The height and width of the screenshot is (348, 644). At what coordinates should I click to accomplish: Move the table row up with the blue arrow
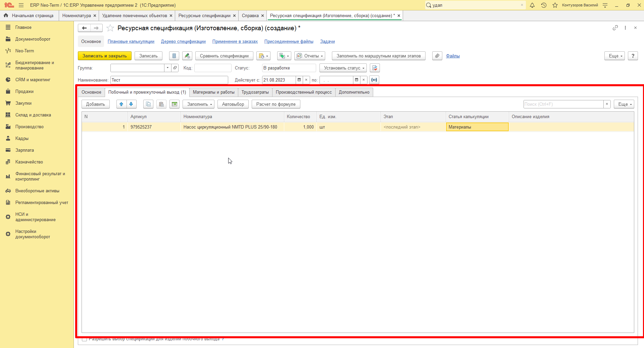point(121,104)
